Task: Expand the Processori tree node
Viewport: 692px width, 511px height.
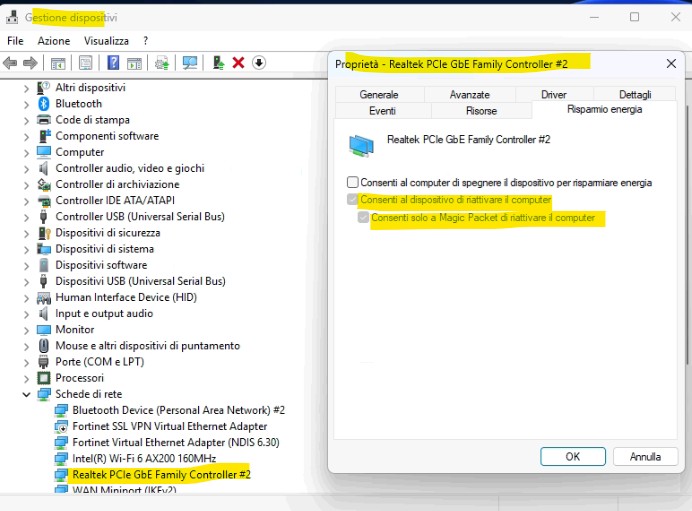Action: tap(27, 378)
